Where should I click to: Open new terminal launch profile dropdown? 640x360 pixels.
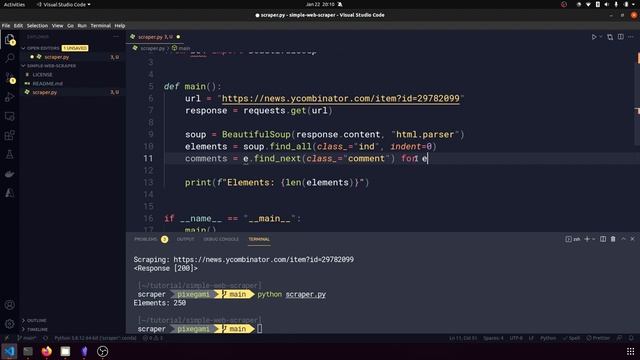coord(594,239)
